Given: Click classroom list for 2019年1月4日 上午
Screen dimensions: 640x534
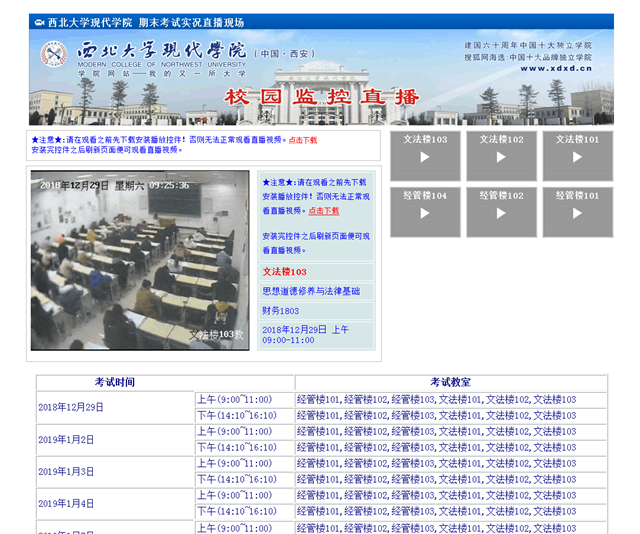Looking at the screenshot, I should [436, 495].
